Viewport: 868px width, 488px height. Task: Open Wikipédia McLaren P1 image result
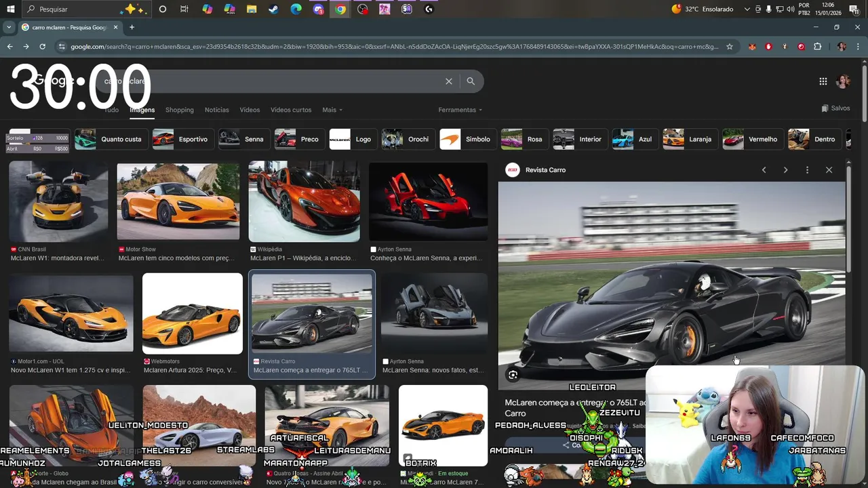pos(304,201)
